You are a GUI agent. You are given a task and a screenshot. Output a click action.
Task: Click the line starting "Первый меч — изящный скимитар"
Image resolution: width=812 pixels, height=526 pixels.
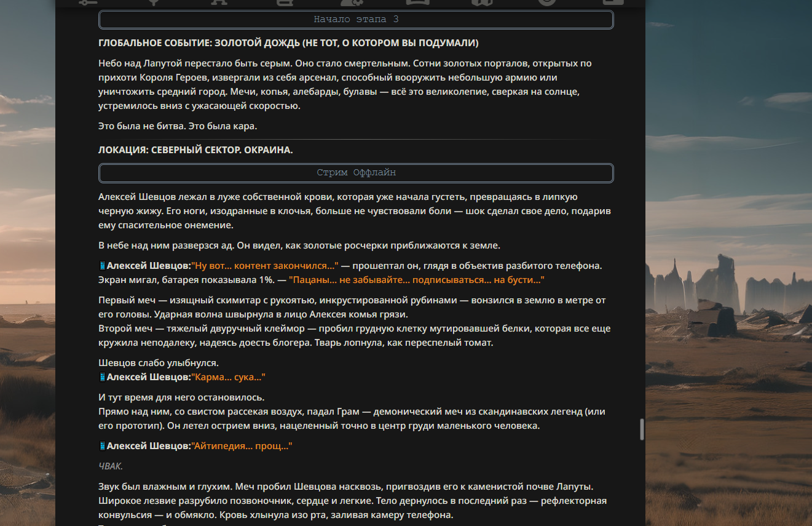pyautogui.click(x=352, y=307)
